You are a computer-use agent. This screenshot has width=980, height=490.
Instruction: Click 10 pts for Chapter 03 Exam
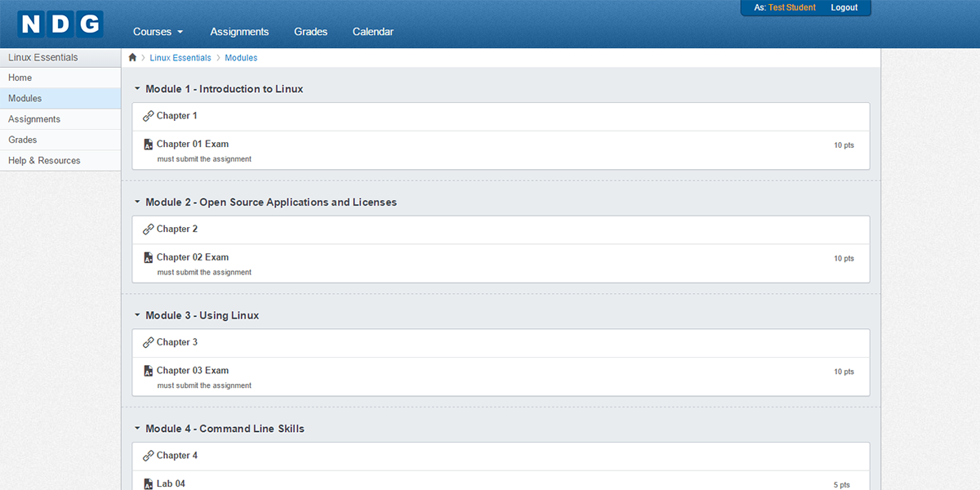tap(844, 372)
